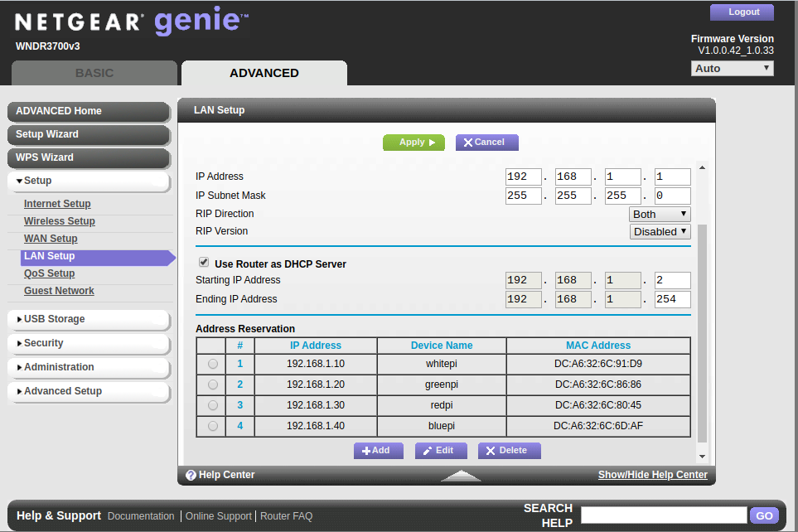Image resolution: width=798 pixels, height=532 pixels.
Task: Click the scrollbar down arrow
Action: [x=703, y=456]
